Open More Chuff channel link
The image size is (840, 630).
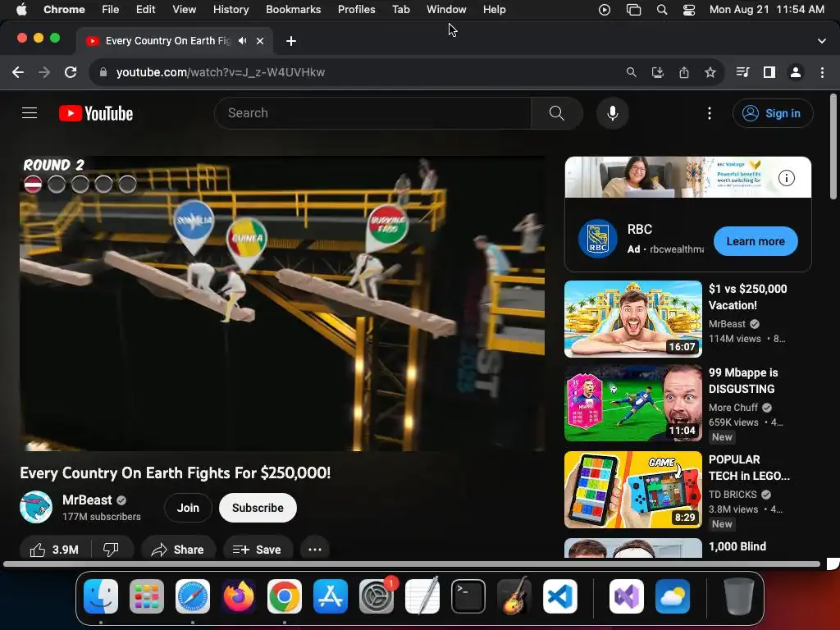coord(733,408)
